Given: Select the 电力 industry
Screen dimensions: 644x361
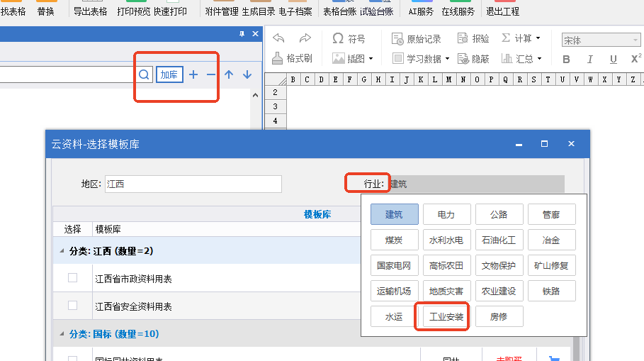Looking at the screenshot, I should [446, 214].
